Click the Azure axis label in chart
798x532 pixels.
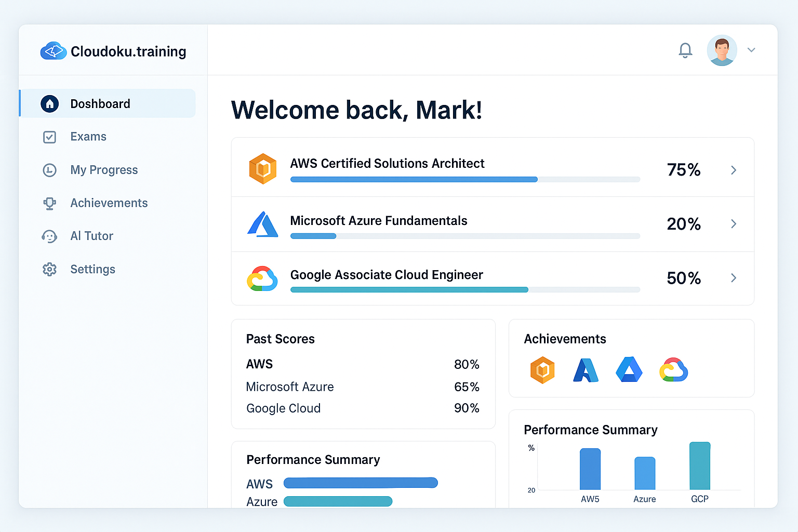click(x=645, y=499)
